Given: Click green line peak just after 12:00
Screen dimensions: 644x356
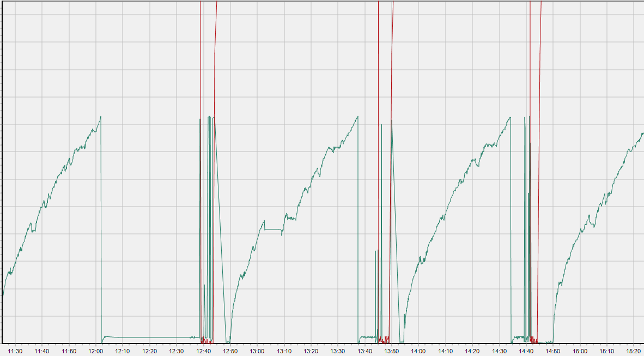Looking at the screenshot, I should 101,117.
